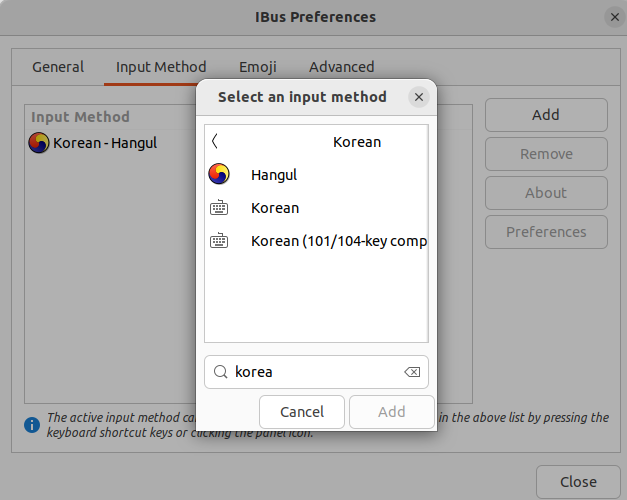The height and width of the screenshot is (500, 627).
Task: Click the Close button at bottom right
Action: (578, 482)
